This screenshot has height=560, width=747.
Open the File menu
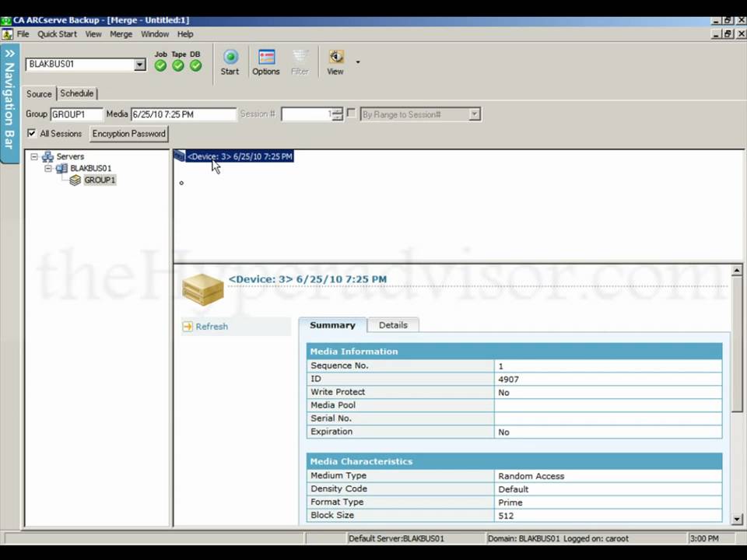(23, 34)
